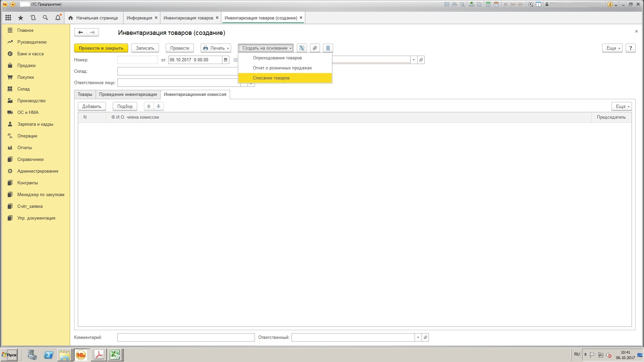Click the Записать button
Viewport: 644px width, 362px height.
(145, 48)
